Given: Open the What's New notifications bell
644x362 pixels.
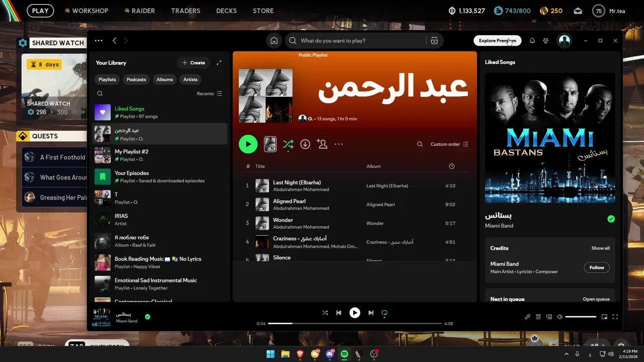Looking at the screenshot, I should click(x=532, y=41).
